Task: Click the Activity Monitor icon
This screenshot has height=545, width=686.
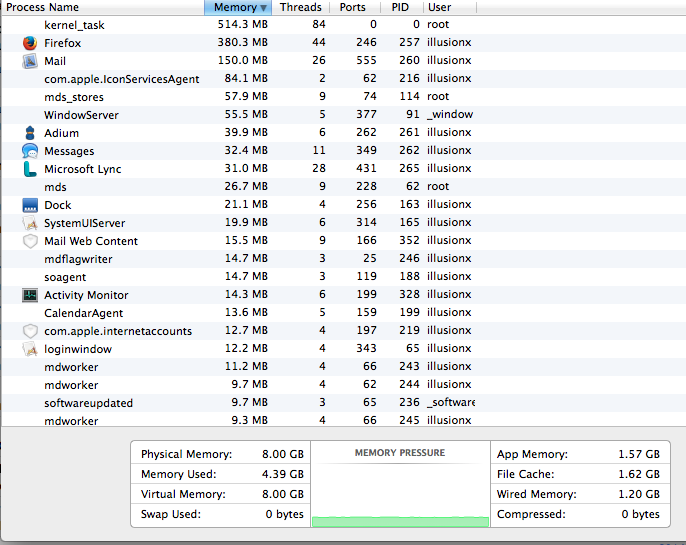Action: (30, 295)
